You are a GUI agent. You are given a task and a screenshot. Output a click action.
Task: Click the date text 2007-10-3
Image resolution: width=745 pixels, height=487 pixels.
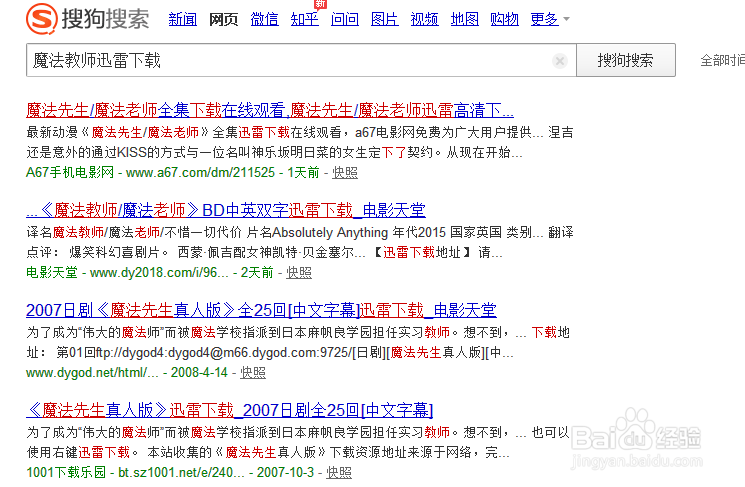point(286,473)
